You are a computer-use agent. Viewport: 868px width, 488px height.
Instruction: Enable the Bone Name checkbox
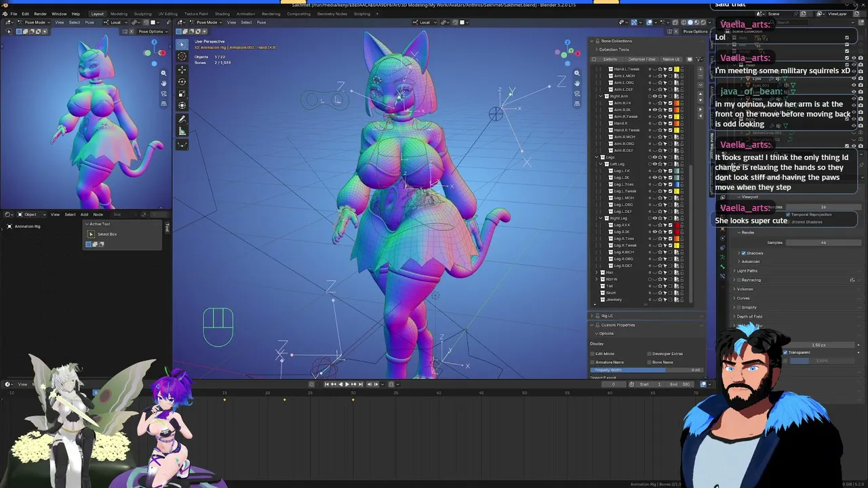click(650, 363)
